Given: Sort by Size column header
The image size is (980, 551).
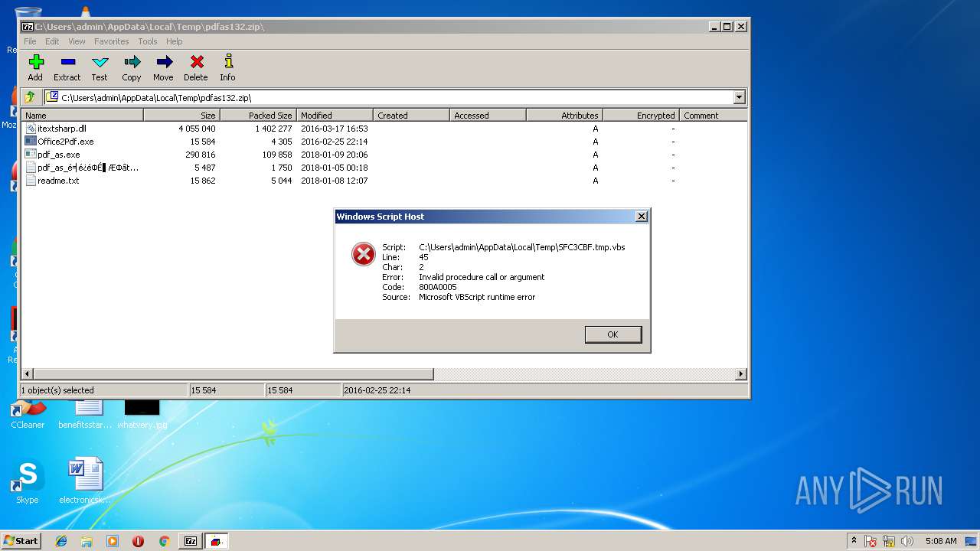Looking at the screenshot, I should tap(182, 116).
